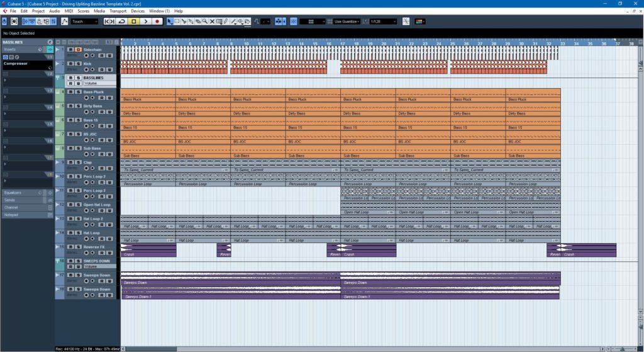
Task: Select the Line tool
Action: click(233, 21)
